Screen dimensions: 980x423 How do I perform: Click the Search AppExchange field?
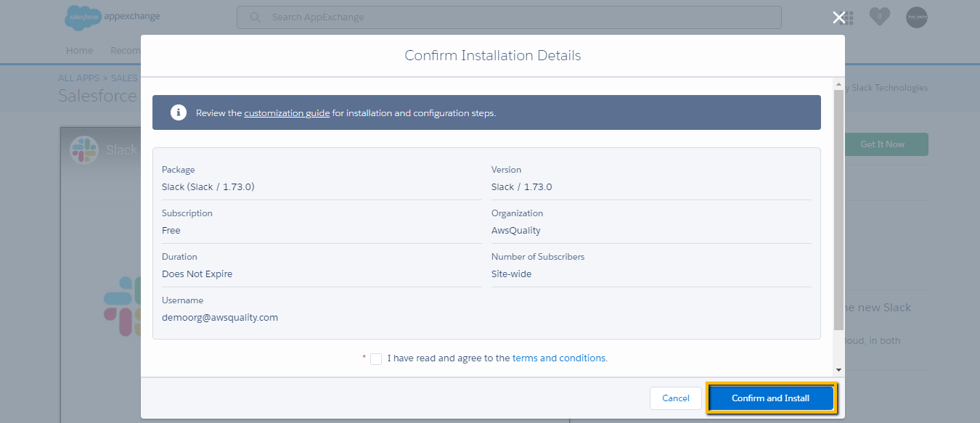509,17
